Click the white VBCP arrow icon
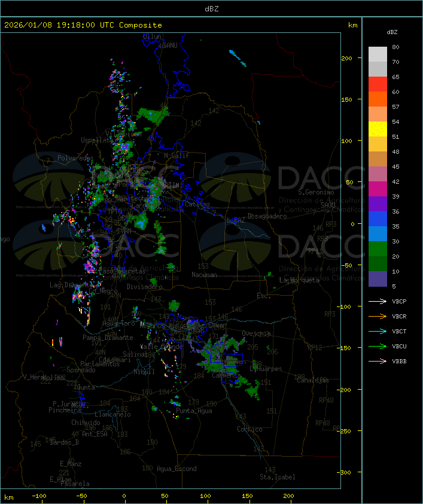 pos(378,302)
